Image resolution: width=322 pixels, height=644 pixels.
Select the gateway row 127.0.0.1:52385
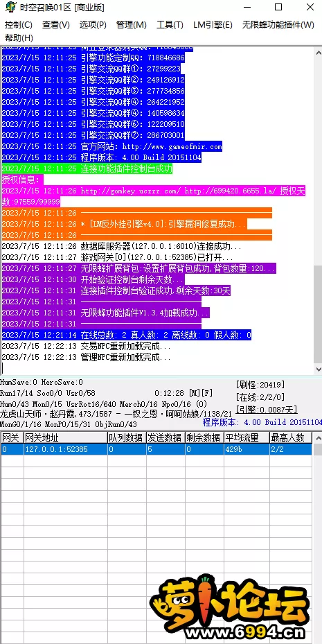(x=156, y=449)
